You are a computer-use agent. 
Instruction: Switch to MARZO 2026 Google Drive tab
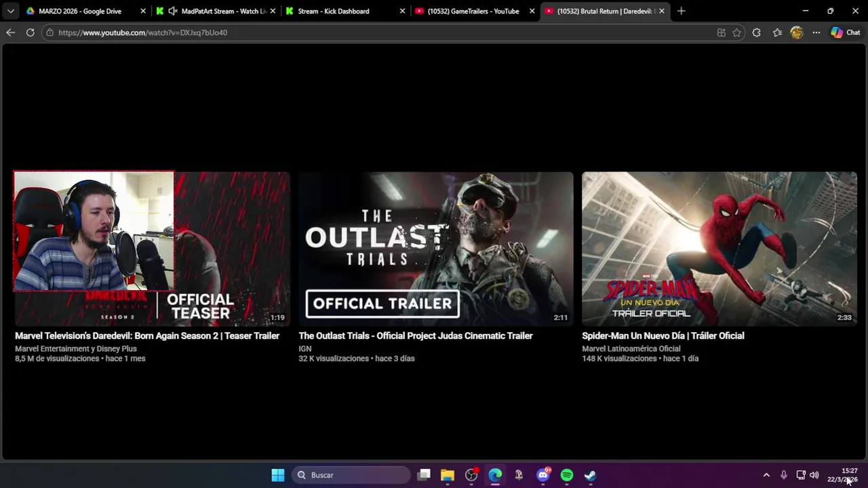(x=80, y=11)
